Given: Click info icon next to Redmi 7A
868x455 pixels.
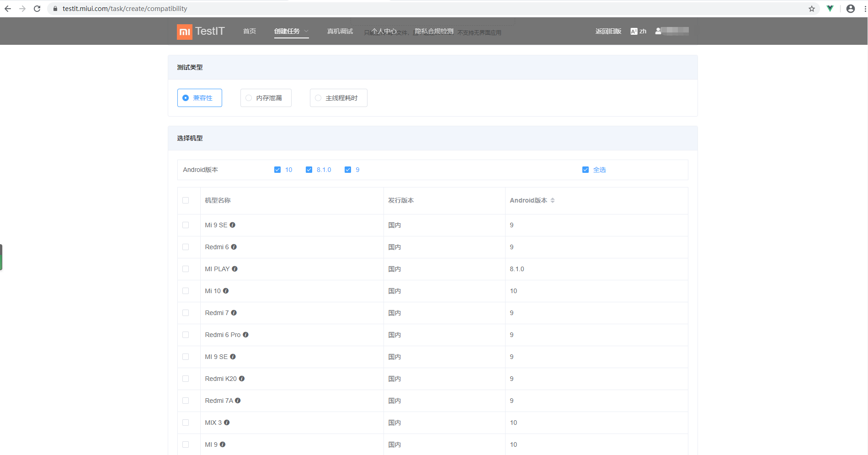Looking at the screenshot, I should tap(238, 401).
